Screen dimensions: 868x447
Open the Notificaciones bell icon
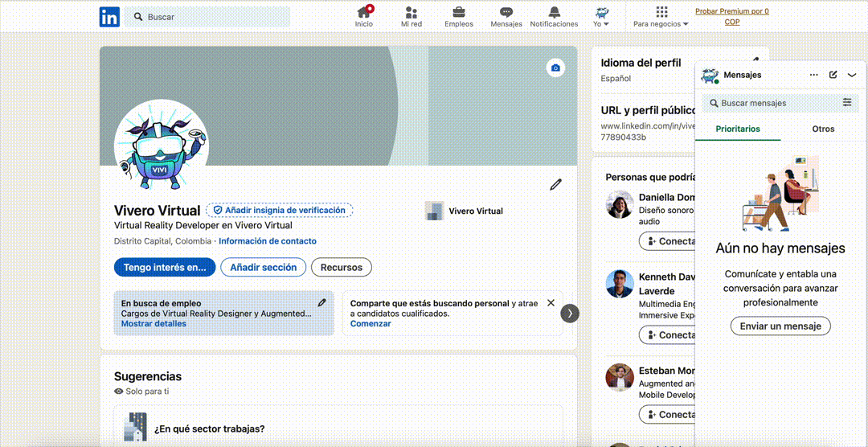pyautogui.click(x=554, y=17)
